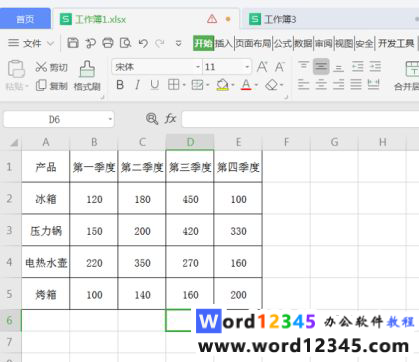Open the 文件 menu button
This screenshot has height=362, width=419.
pyautogui.click(x=31, y=43)
